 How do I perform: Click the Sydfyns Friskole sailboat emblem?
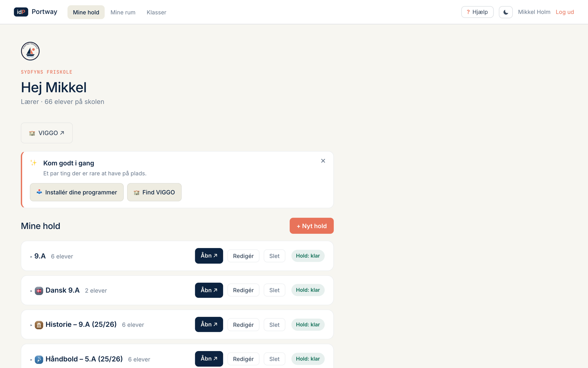pyautogui.click(x=30, y=51)
